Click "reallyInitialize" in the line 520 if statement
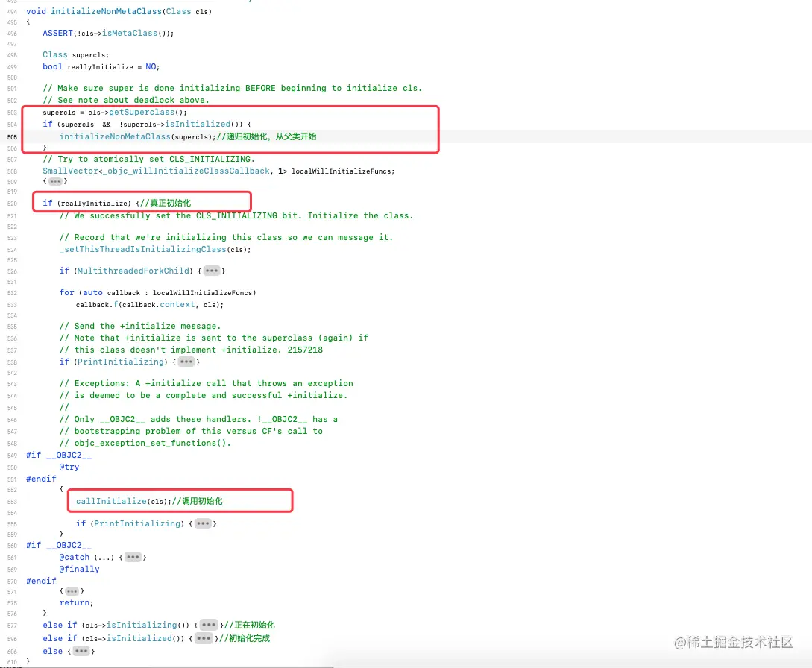This screenshot has height=668, width=812. coord(94,204)
